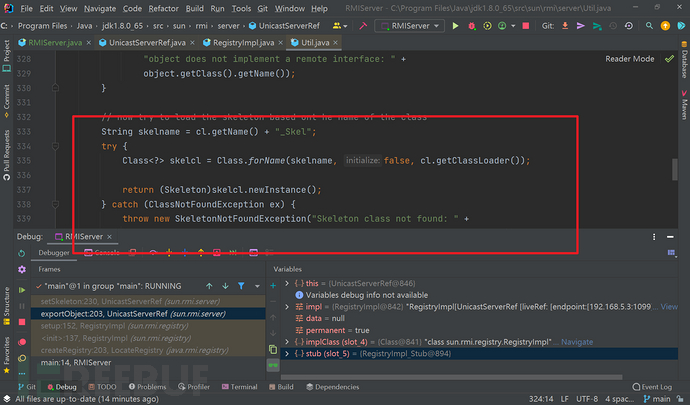Image resolution: width=690 pixels, height=405 pixels.
Task: Open the dropdown arrow next to the profiler icon
Action: (x=513, y=26)
